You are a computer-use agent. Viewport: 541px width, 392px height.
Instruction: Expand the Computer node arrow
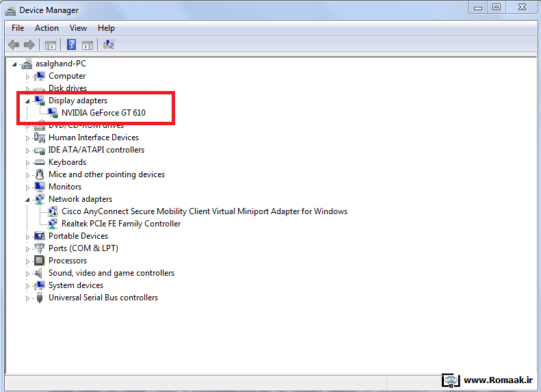(27, 77)
